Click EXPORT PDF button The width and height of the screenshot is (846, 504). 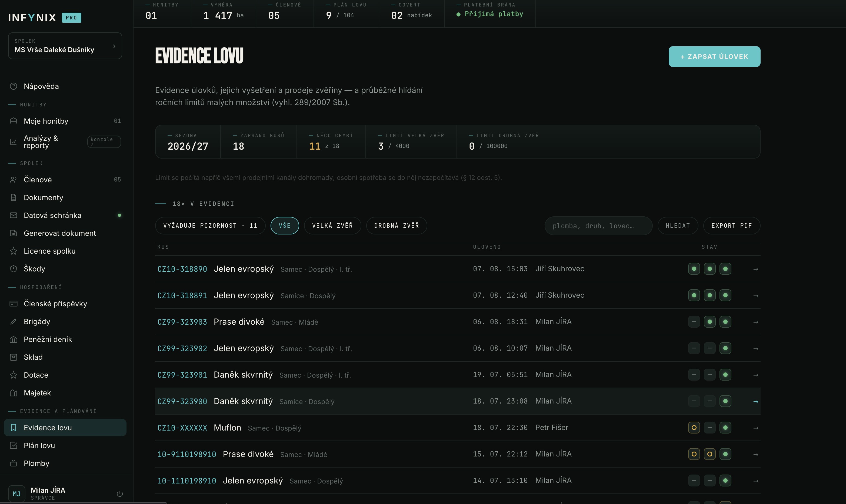point(731,226)
